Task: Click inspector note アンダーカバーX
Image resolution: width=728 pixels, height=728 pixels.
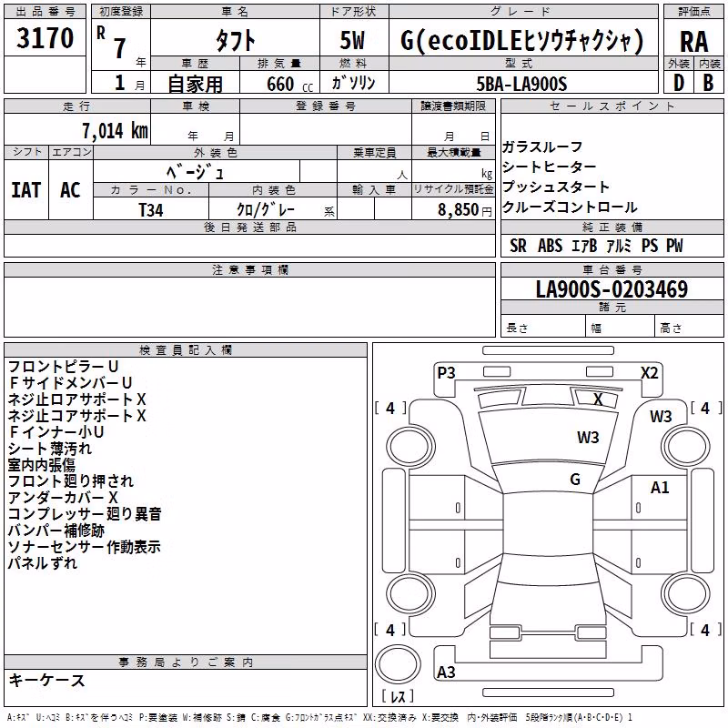Action: [x=63, y=498]
